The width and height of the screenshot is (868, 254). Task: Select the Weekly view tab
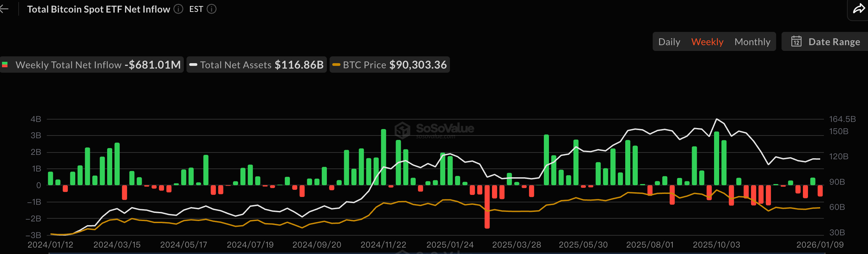[707, 42]
